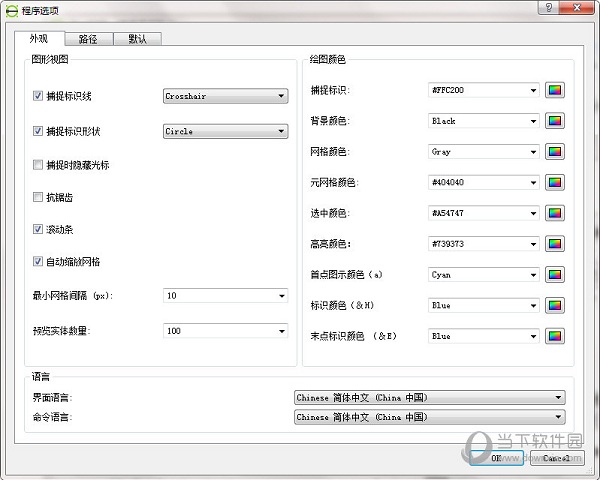
Task: Open color picker for 首点图示颜色
Action: click(x=554, y=274)
